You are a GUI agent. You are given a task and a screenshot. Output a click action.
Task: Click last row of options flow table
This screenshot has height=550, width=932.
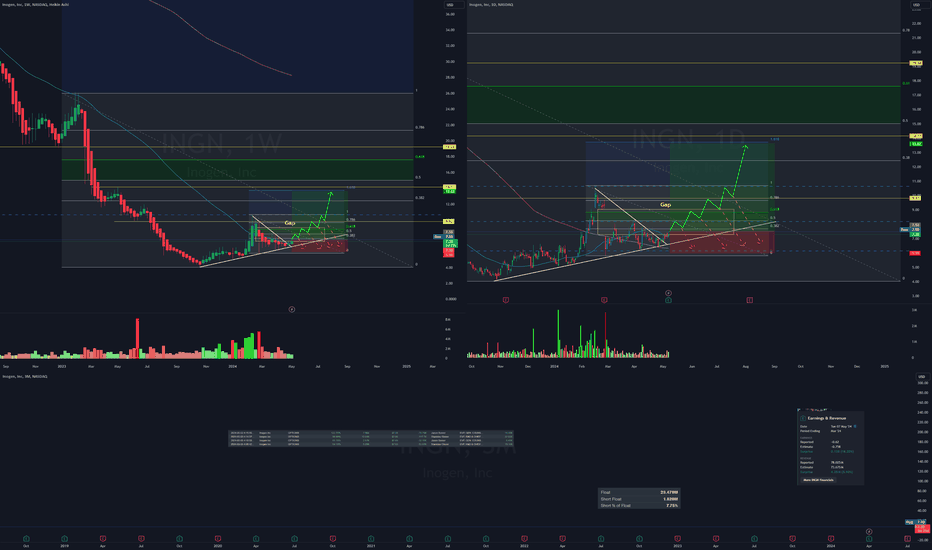pos(371,444)
